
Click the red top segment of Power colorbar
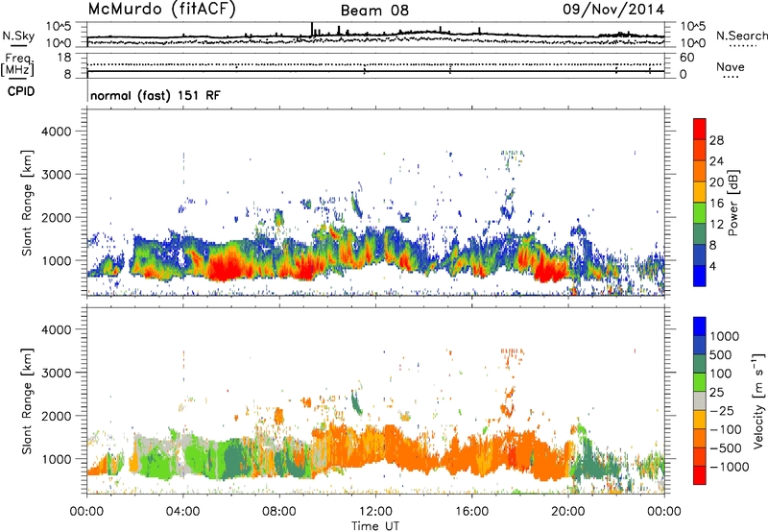pyautogui.click(x=700, y=129)
